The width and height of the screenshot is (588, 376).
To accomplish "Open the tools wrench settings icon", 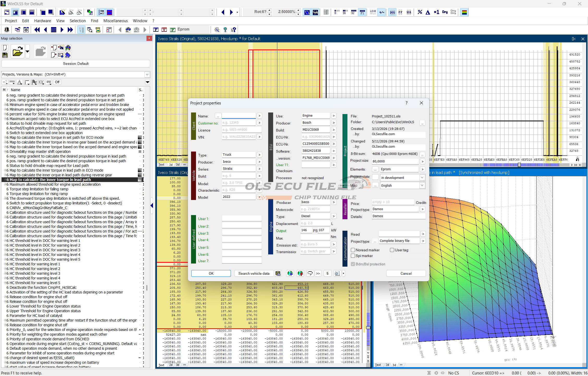I will (217, 30).
